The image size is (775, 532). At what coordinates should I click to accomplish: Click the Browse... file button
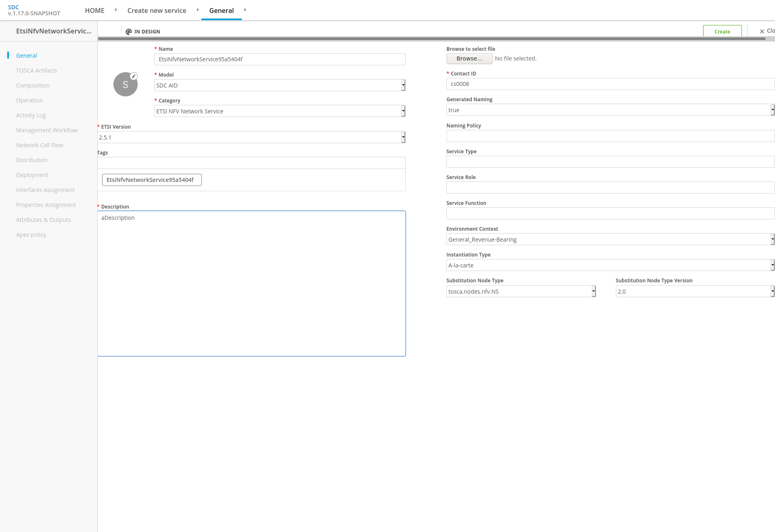[469, 58]
